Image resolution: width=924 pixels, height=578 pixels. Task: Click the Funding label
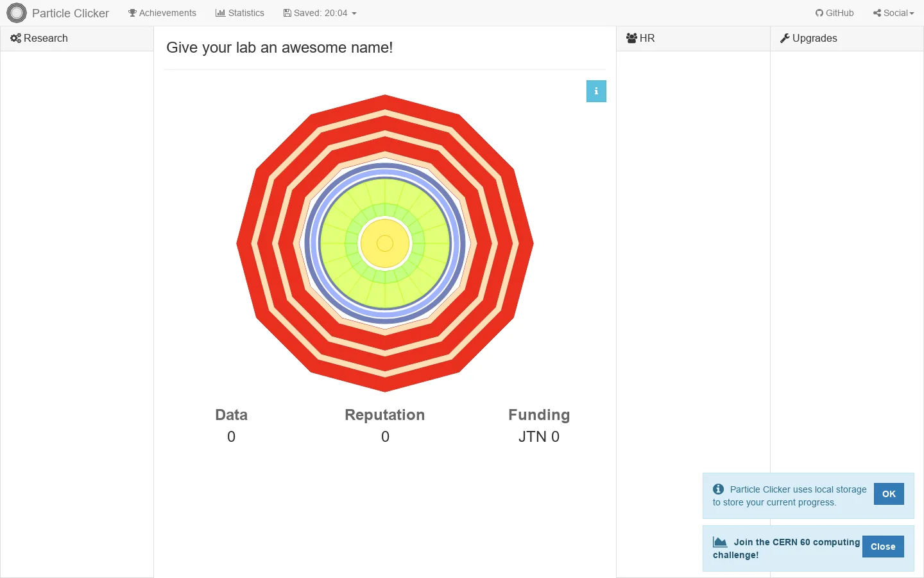click(x=539, y=415)
